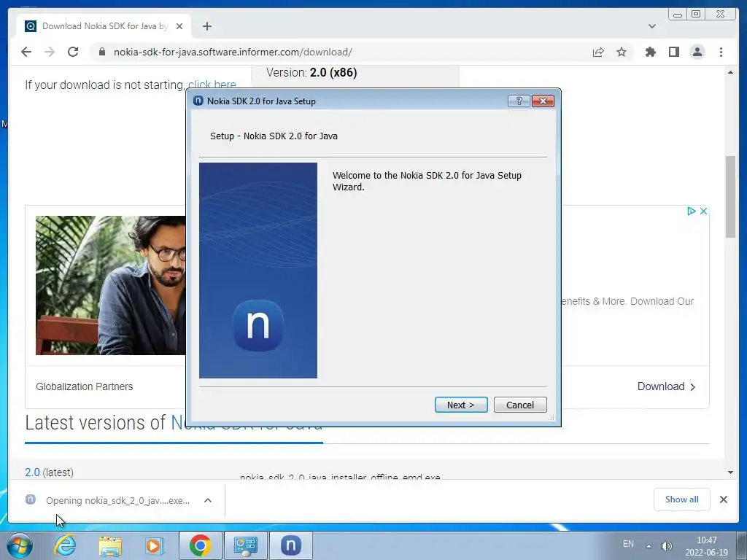Close the Nokia SDK Setup dialog
Viewport: 747px width, 560px height.
click(543, 101)
